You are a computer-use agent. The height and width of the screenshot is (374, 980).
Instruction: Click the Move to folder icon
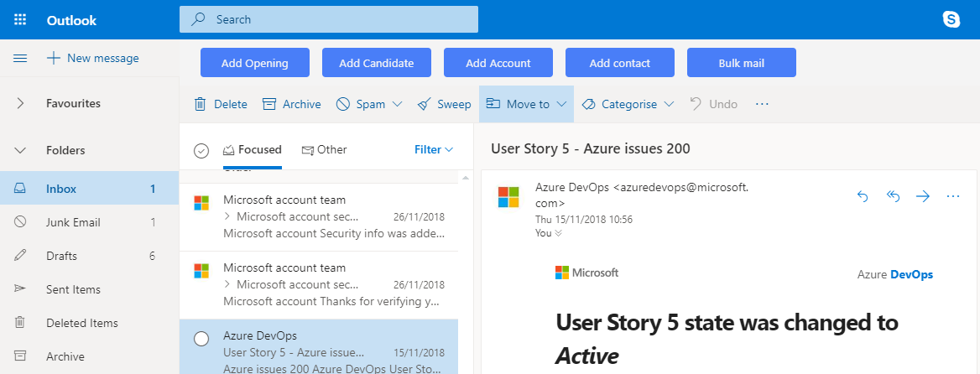(x=493, y=104)
